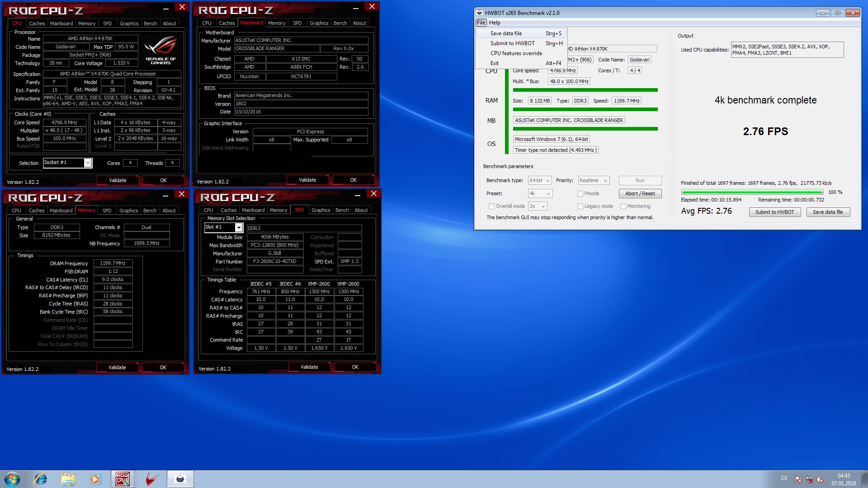Click the HWBOT x265 title bar app icon

[x=480, y=13]
